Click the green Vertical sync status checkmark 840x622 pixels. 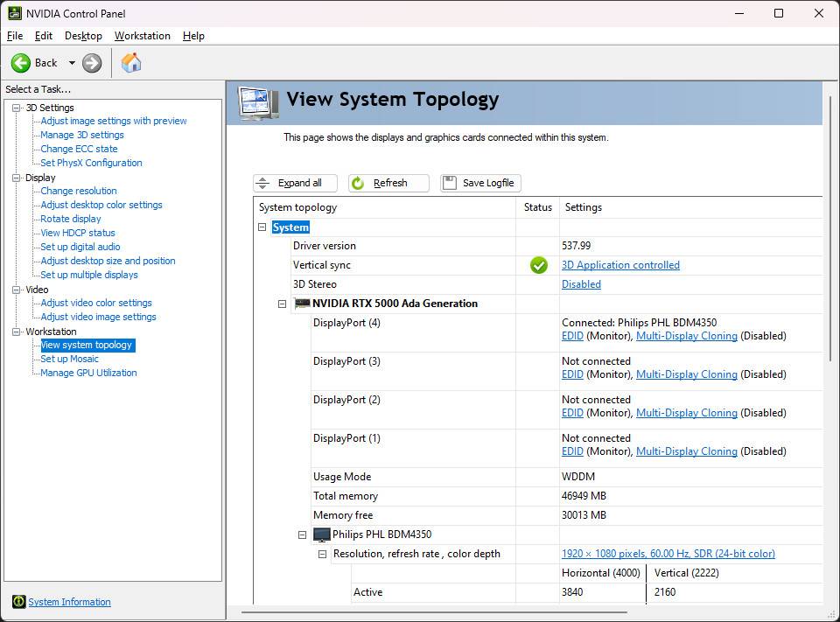click(x=538, y=265)
